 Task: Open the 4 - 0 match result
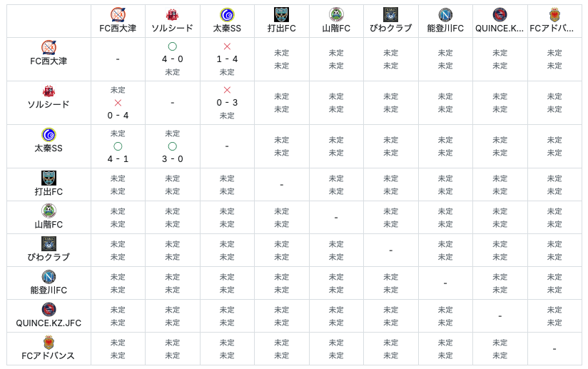tap(172, 59)
